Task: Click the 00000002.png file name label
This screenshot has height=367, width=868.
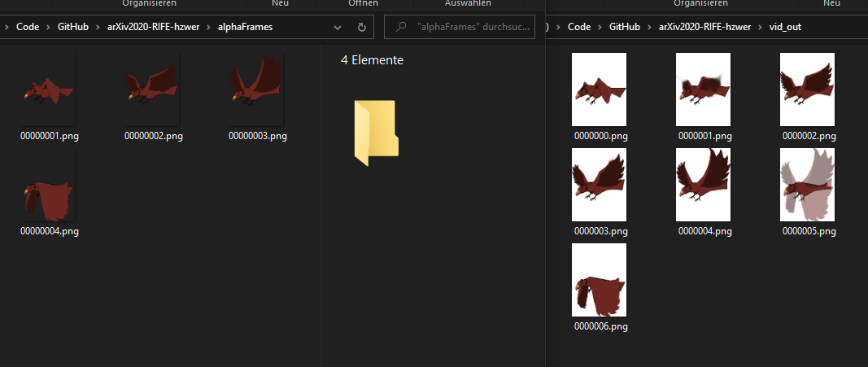Action: 153,136
